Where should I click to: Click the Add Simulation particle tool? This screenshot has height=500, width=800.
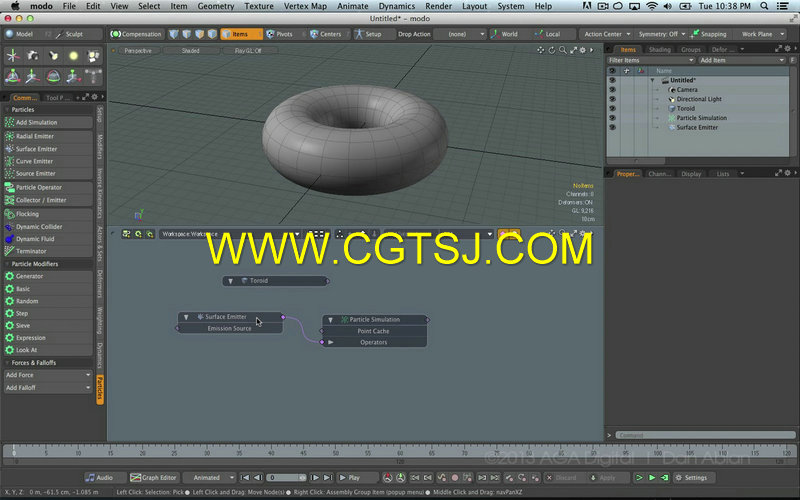[x=48, y=122]
